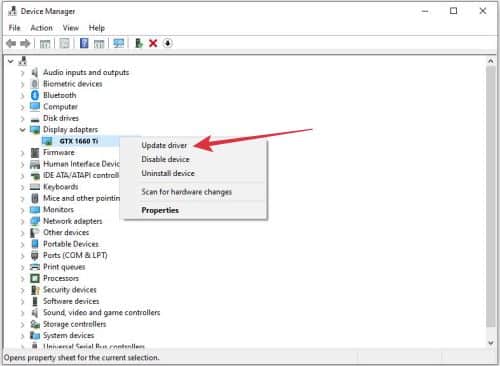Select the Software devices label
The width and height of the screenshot is (500, 366).
(x=71, y=301)
